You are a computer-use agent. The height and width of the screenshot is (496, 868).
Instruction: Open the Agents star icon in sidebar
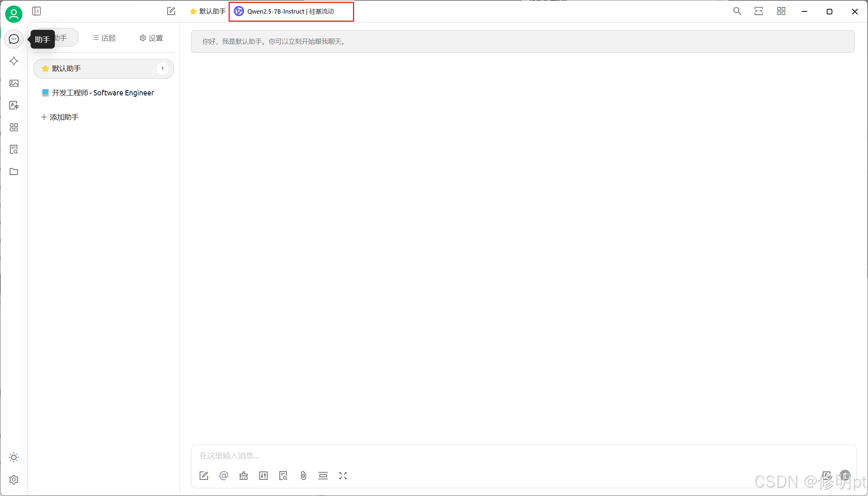[14, 61]
